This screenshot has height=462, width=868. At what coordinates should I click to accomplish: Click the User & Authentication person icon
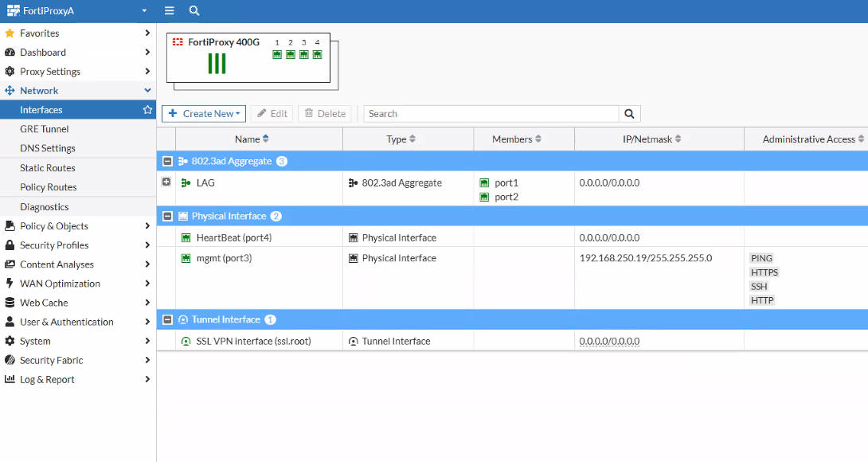(10, 322)
